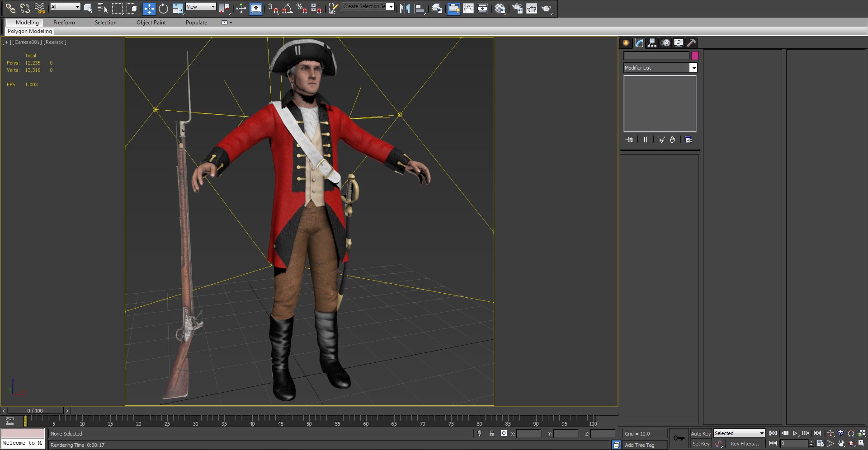Open the Hierarchy command panel tab

[652, 43]
